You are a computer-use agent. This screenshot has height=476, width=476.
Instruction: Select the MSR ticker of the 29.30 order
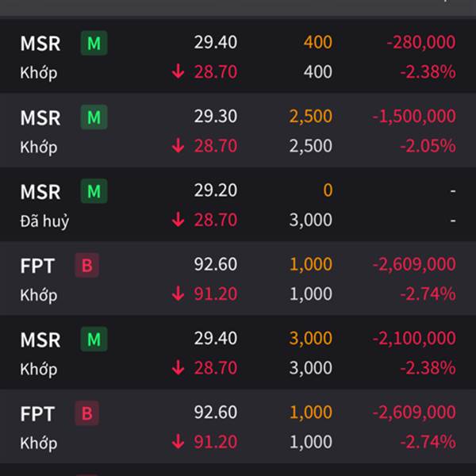pos(40,117)
